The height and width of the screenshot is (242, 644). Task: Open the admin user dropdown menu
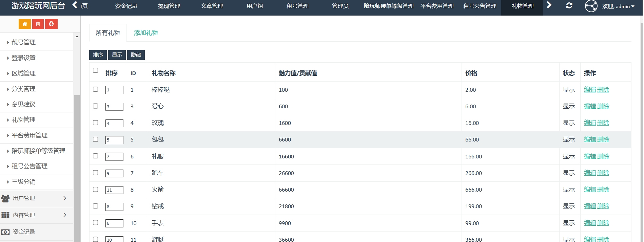618,6
